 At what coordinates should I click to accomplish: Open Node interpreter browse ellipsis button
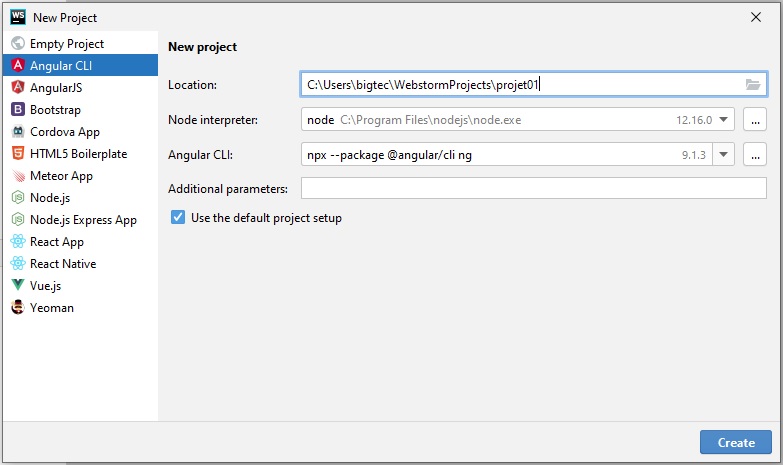[755, 119]
